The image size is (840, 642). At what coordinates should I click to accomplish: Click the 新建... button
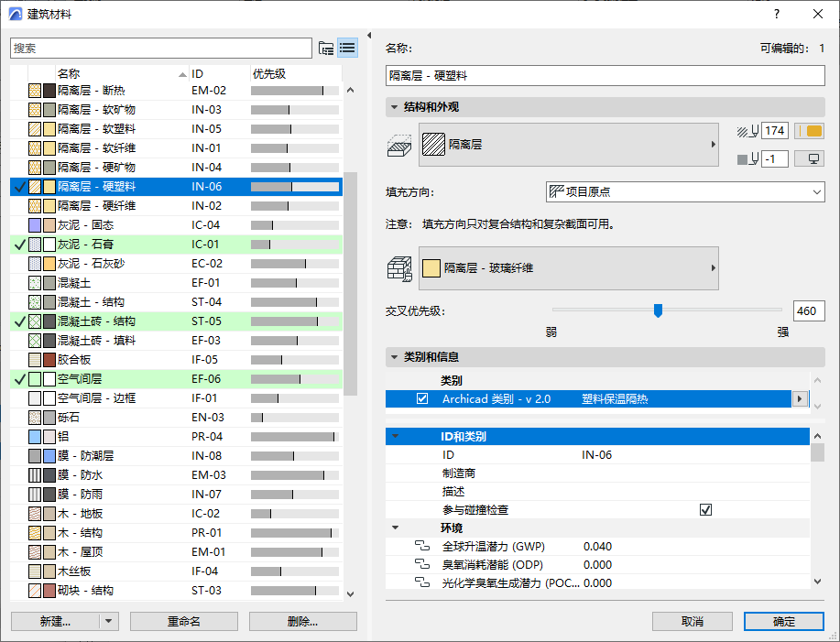click(x=55, y=621)
